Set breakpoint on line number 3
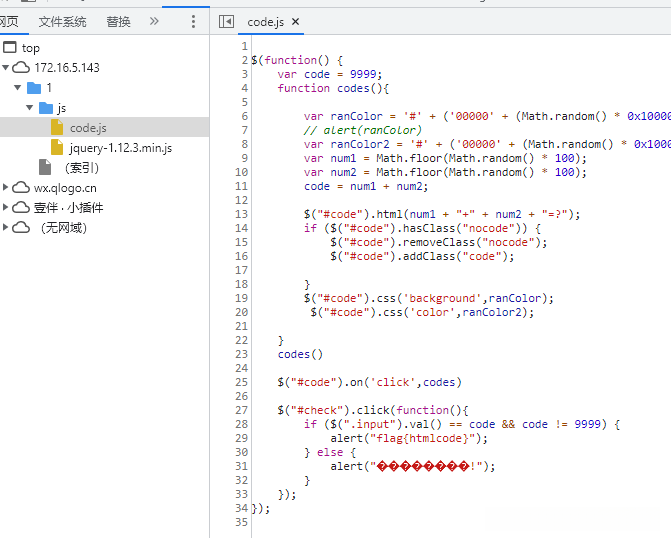The width and height of the screenshot is (671, 538). point(244,74)
